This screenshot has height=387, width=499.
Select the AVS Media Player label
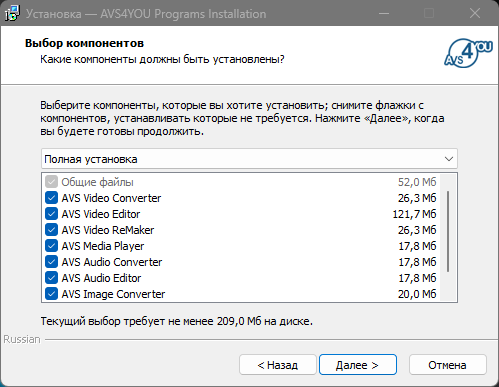tap(103, 246)
